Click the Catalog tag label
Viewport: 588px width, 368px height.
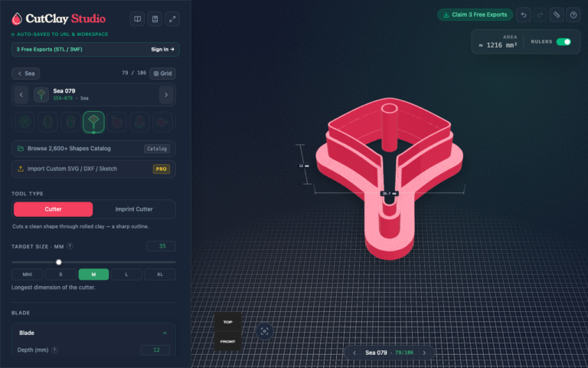pos(157,149)
